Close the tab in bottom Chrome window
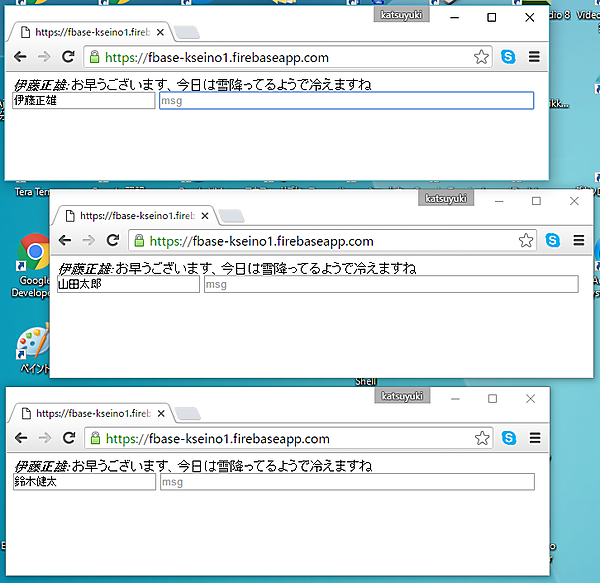Image resolution: width=600 pixels, height=583 pixels. [x=161, y=414]
